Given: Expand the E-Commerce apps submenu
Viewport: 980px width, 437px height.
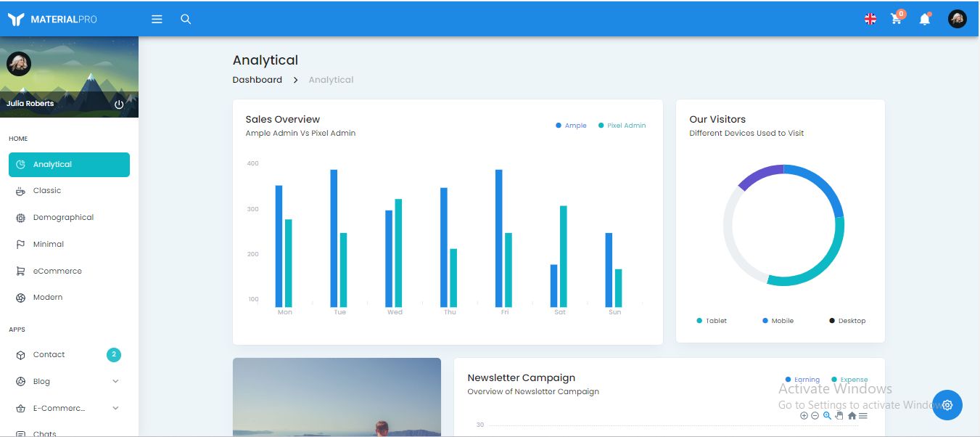Looking at the screenshot, I should tap(115, 408).
